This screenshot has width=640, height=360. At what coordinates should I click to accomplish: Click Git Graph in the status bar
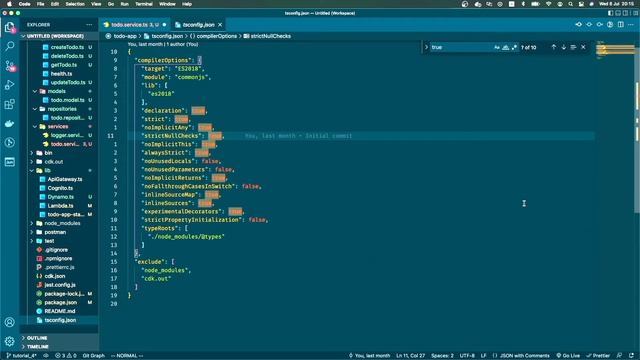click(93, 356)
